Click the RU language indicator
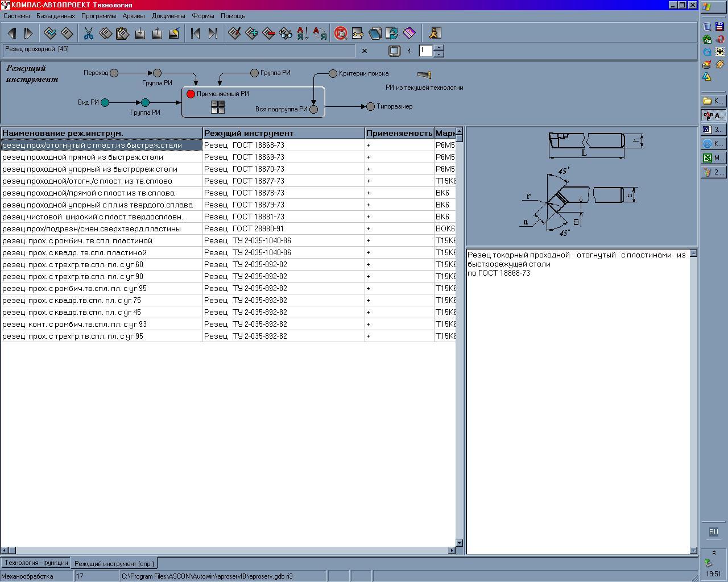Viewport: 728px width, 582px height. [x=713, y=532]
